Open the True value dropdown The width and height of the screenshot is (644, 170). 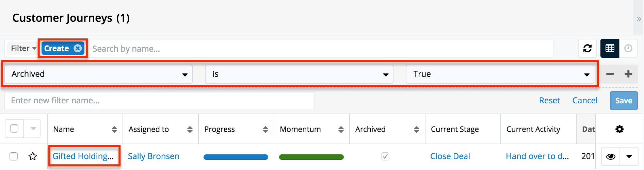pyautogui.click(x=500, y=74)
